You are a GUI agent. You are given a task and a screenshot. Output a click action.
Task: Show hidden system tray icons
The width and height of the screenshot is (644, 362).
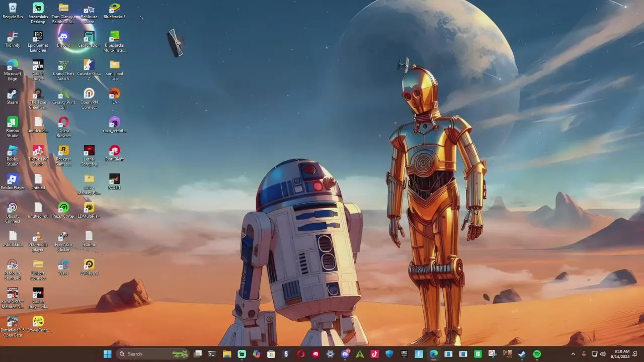[x=573, y=354]
